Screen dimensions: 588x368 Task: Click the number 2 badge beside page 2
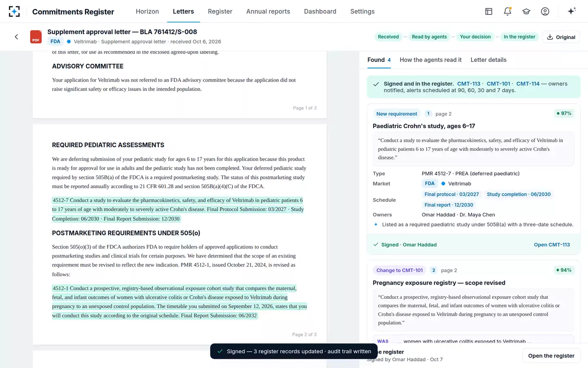tap(434, 270)
